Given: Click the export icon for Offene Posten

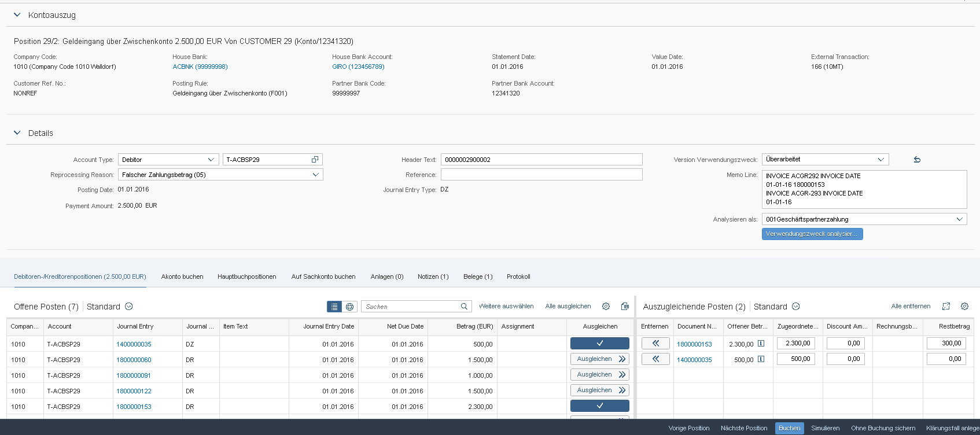Looking at the screenshot, I should coord(625,307).
